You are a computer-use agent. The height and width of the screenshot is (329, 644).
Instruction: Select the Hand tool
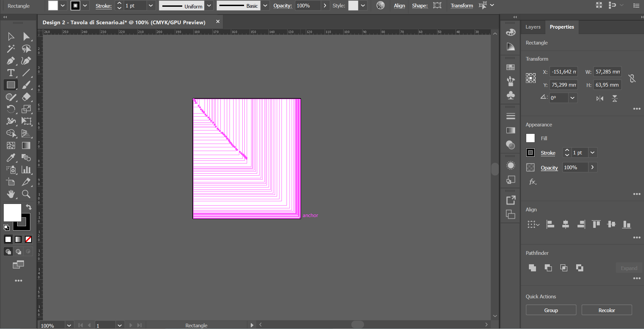tap(10, 194)
